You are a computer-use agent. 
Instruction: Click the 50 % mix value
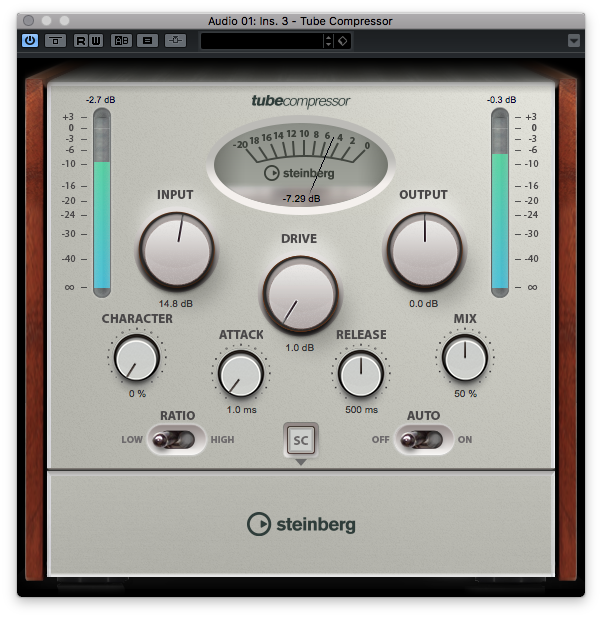click(x=466, y=393)
